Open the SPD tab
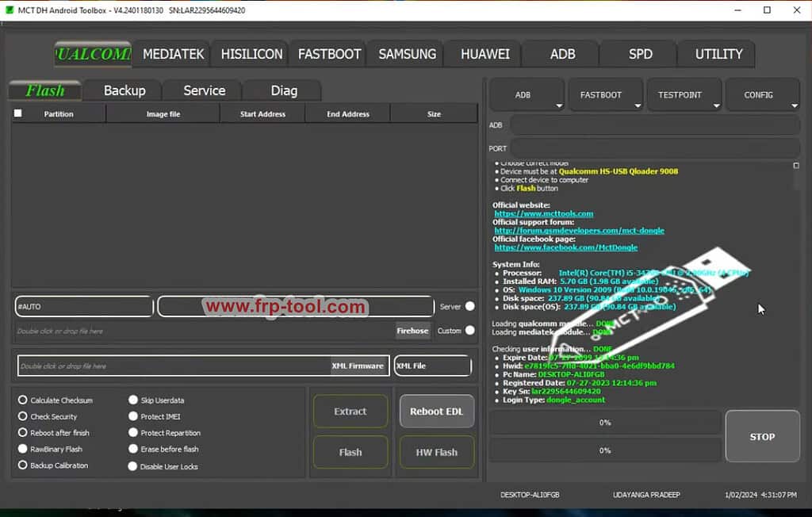Screen dimensions: 812x517 coord(640,55)
